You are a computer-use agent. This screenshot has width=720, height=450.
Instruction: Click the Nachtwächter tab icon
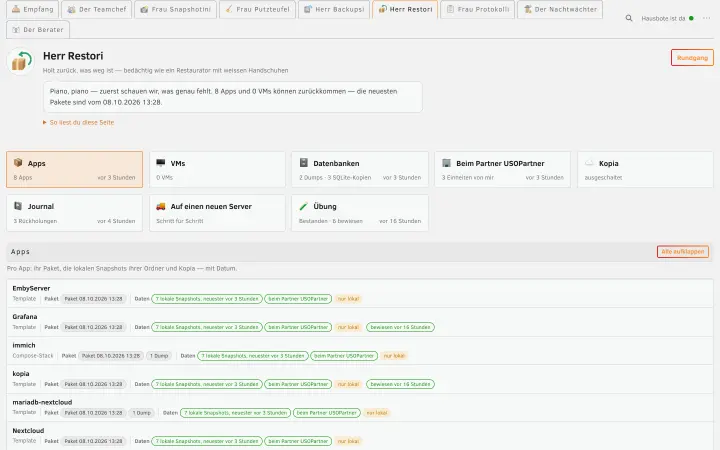(x=528, y=9)
